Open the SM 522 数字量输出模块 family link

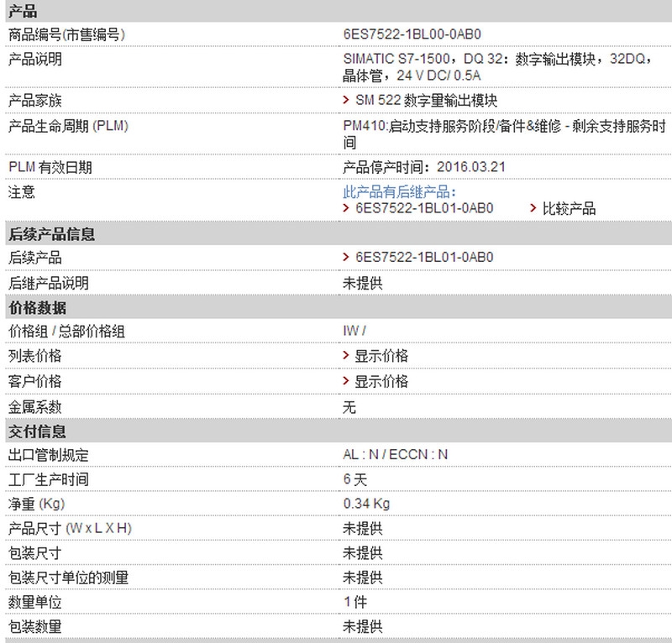(426, 101)
